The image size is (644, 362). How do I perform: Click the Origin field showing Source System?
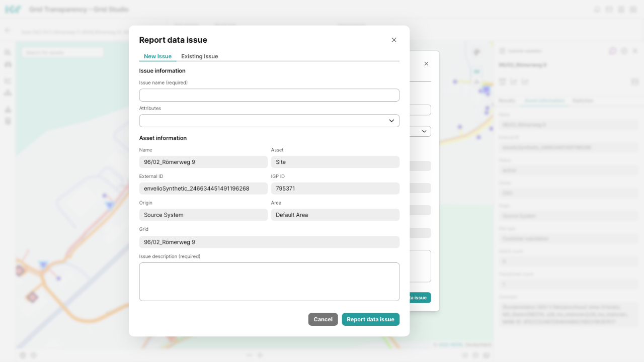[x=203, y=215]
